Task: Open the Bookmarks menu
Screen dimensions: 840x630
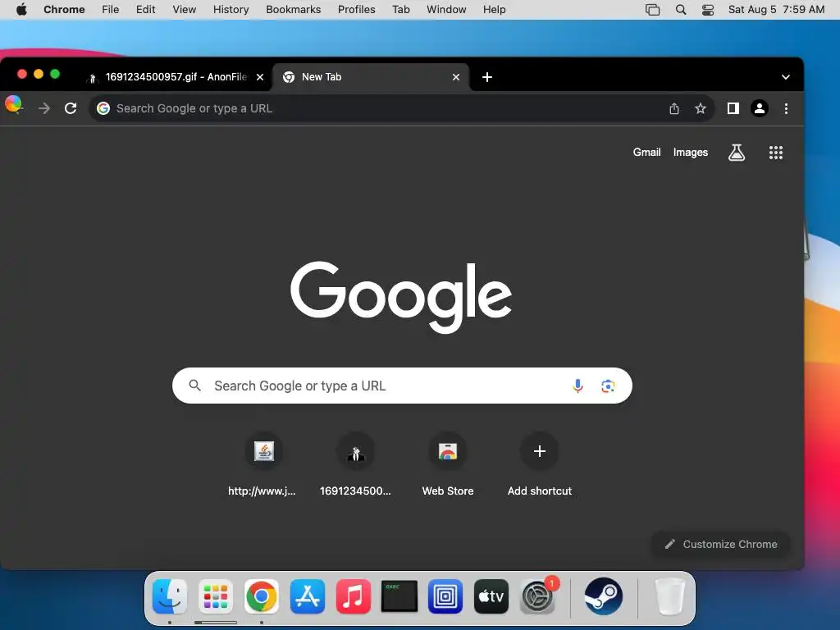Action: pyautogui.click(x=293, y=10)
